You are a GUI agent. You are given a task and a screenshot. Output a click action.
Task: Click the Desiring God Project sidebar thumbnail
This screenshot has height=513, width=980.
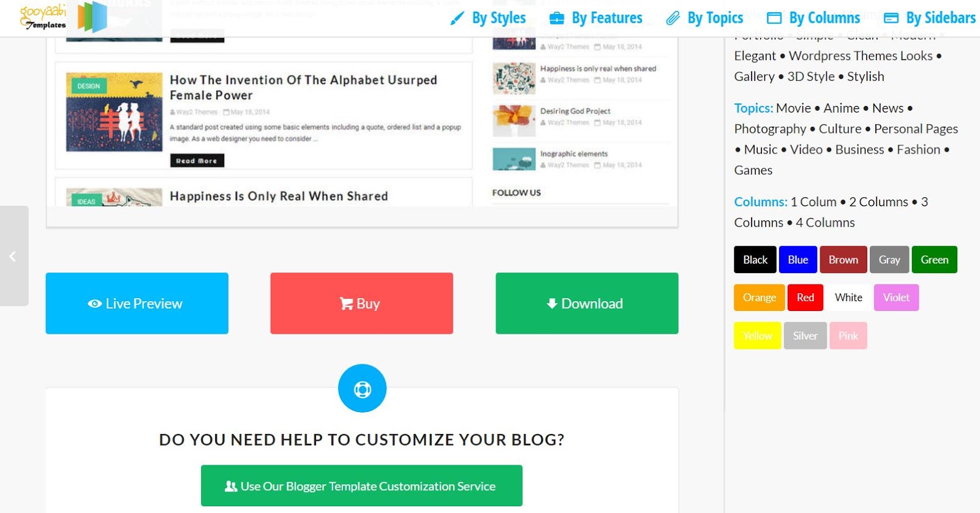514,121
